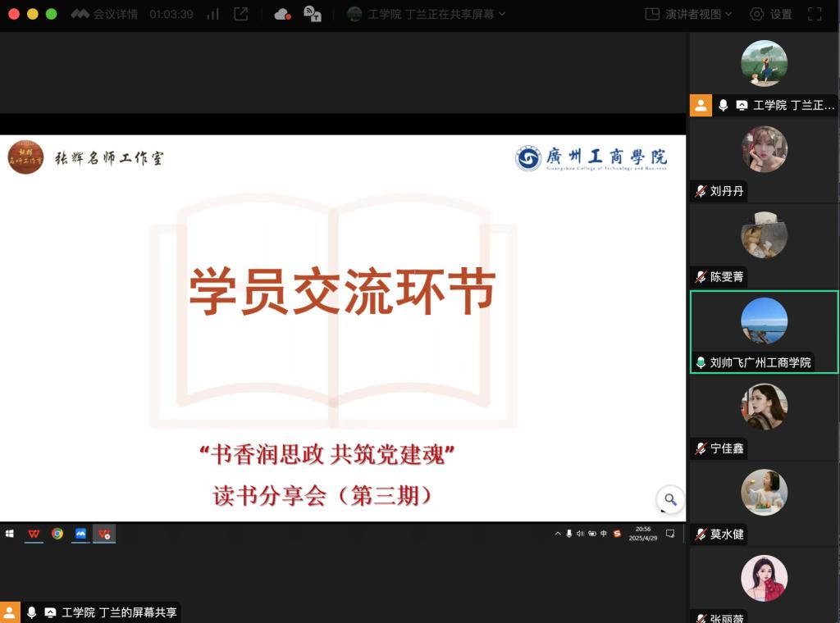Click the Windows Start icon in shared taskbar
The height and width of the screenshot is (623, 840).
[x=10, y=534]
